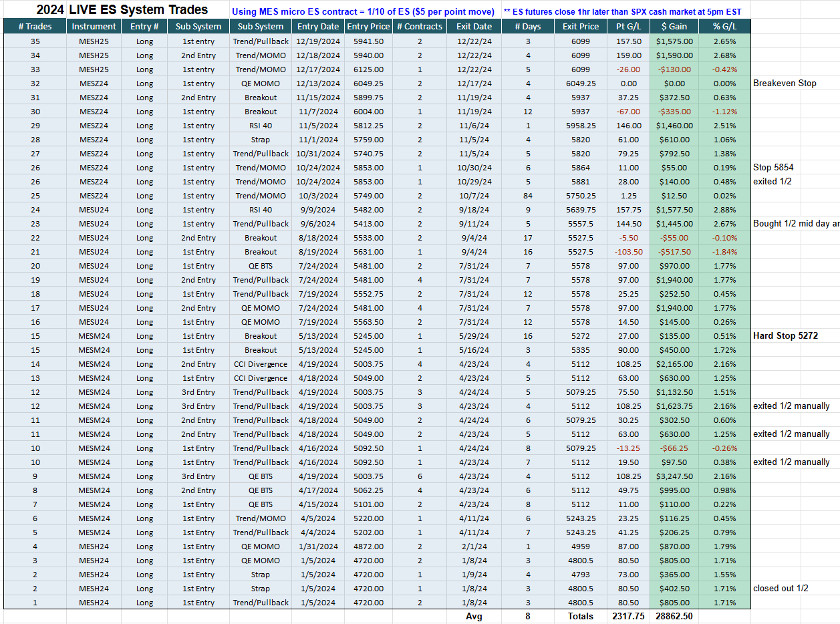Click the '# Trades' column header

click(x=35, y=26)
